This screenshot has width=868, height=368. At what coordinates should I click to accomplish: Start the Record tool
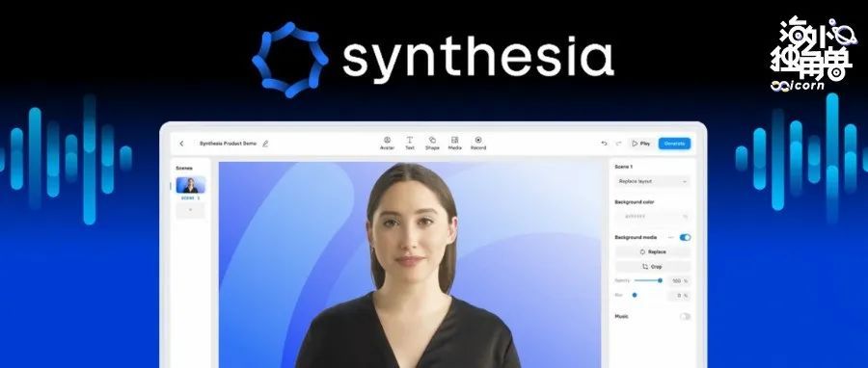(478, 144)
